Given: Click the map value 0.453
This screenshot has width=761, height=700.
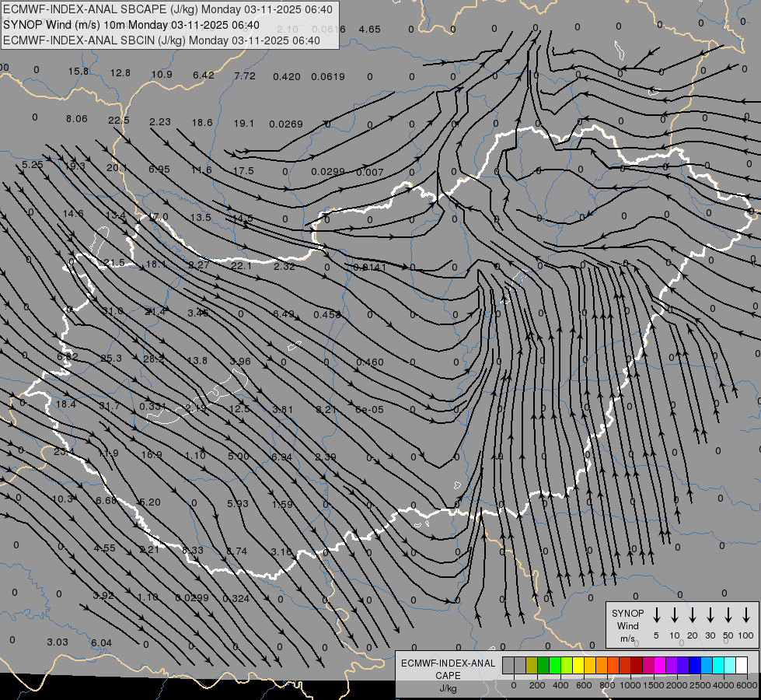Looking at the screenshot, I should (x=327, y=315).
